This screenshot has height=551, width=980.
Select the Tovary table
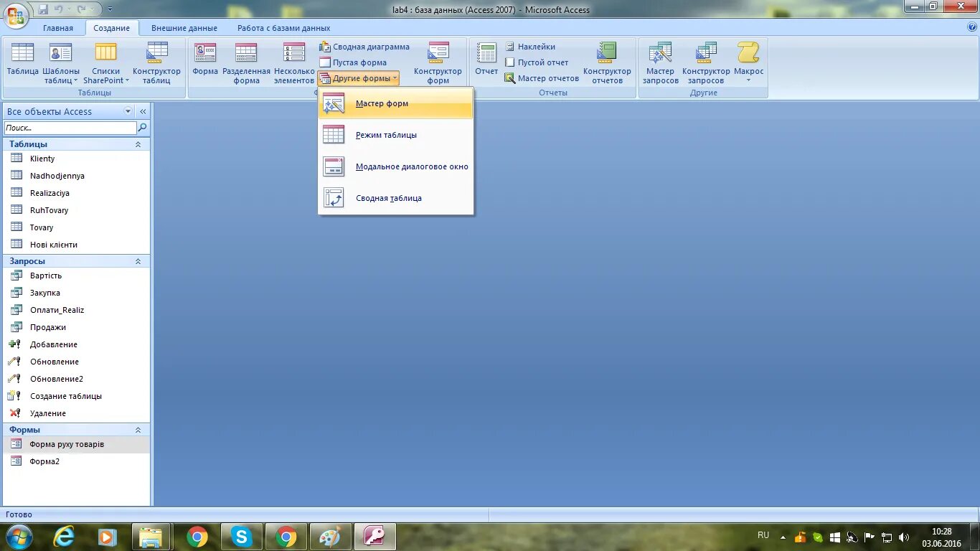point(76,227)
